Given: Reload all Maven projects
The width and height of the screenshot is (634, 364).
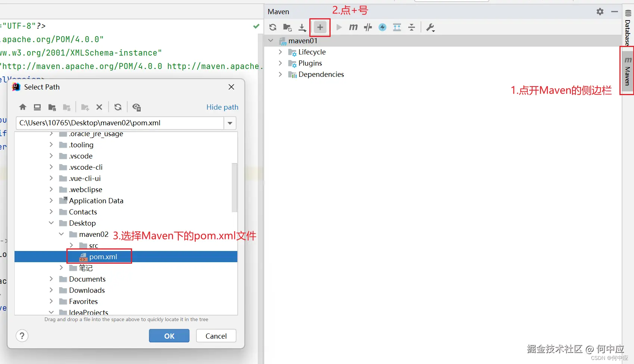Looking at the screenshot, I should [273, 27].
